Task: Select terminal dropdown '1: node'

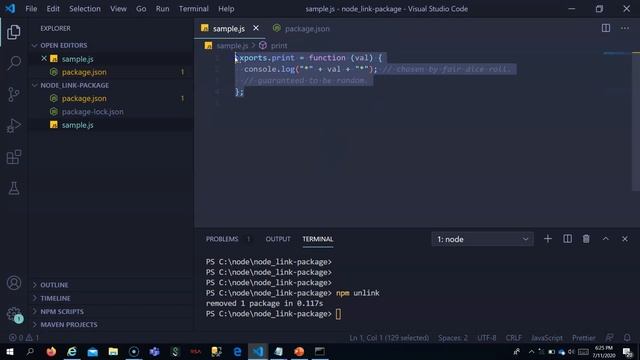Action: (482, 239)
